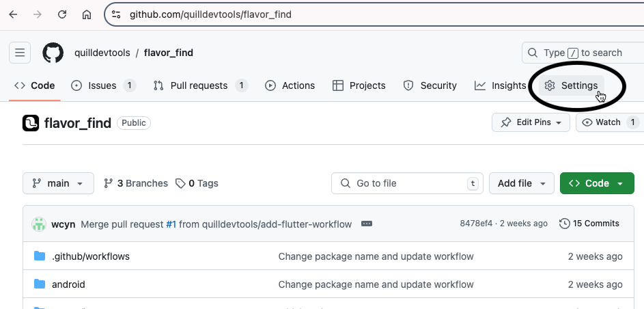View the 3 Branches link
This screenshot has width=644, height=309.
pyautogui.click(x=136, y=183)
